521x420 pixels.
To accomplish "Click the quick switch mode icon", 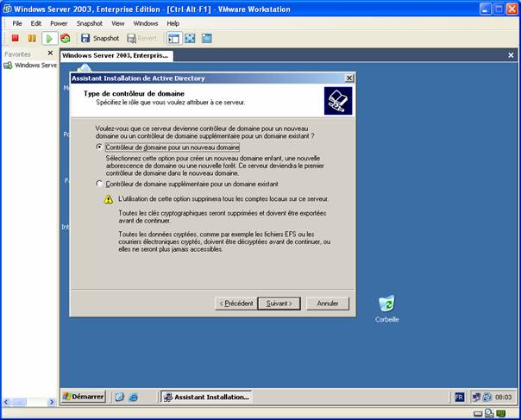I will 207,38.
